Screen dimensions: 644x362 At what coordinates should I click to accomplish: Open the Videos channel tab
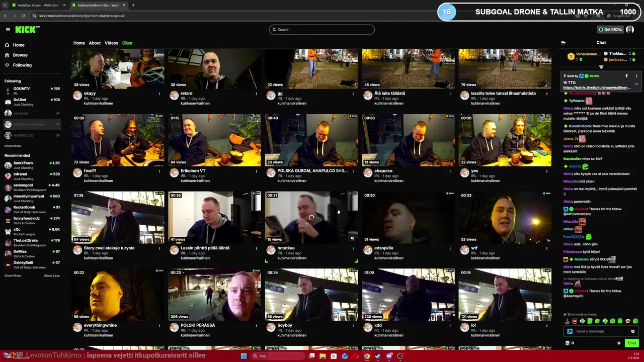[x=111, y=43]
